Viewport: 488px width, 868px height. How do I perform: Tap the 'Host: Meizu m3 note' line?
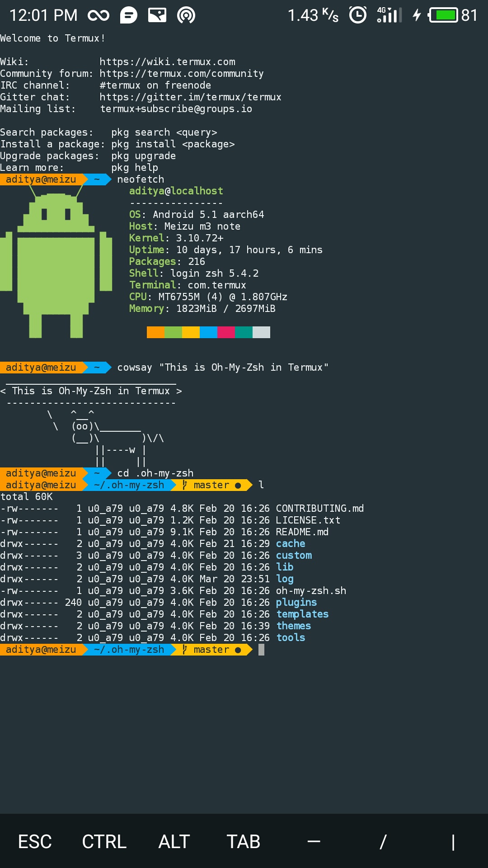coord(185,226)
